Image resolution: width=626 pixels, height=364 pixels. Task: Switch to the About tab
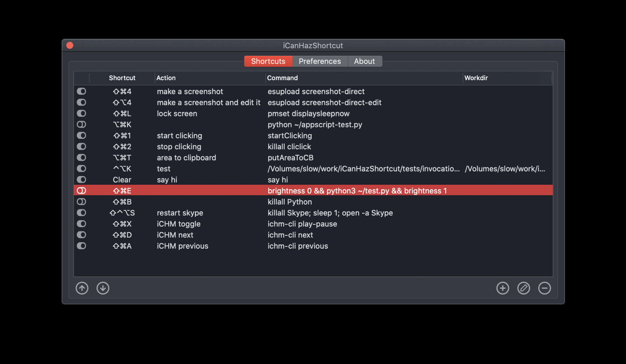pos(365,61)
